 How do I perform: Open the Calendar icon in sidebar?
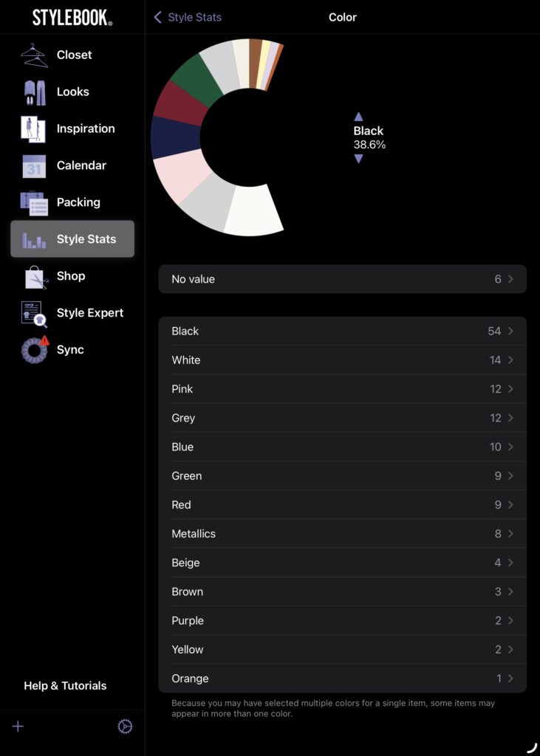[34, 166]
